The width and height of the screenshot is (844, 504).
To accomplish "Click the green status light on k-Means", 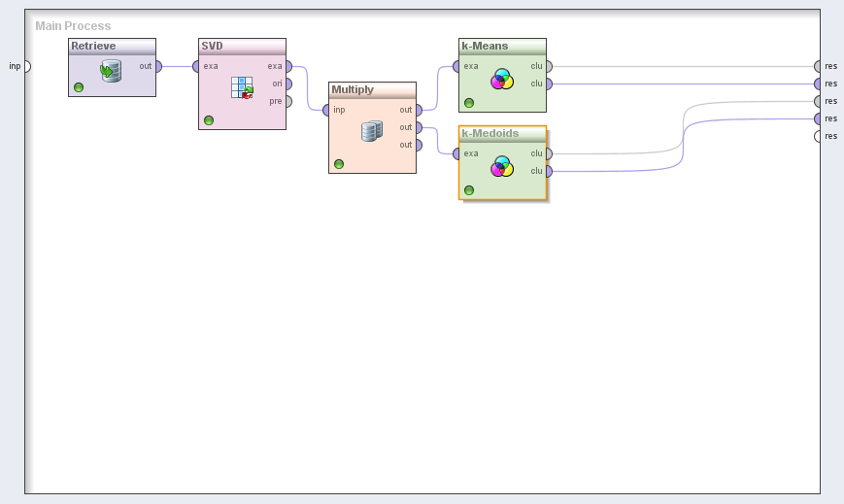I will click(469, 103).
